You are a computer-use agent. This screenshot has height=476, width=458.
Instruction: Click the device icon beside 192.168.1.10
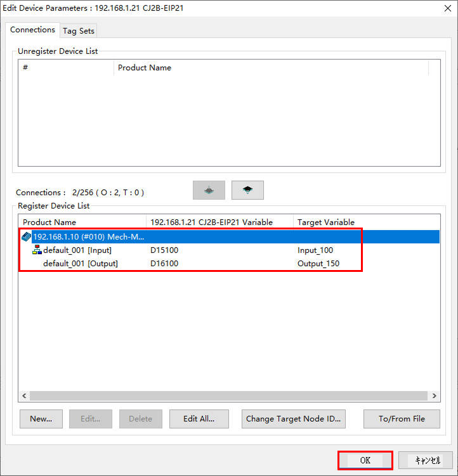(27, 237)
